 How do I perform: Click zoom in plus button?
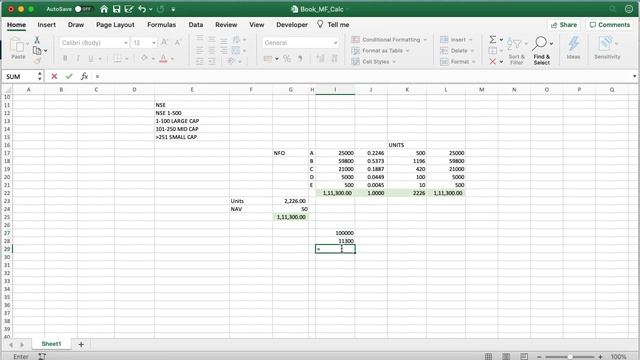(x=600, y=357)
